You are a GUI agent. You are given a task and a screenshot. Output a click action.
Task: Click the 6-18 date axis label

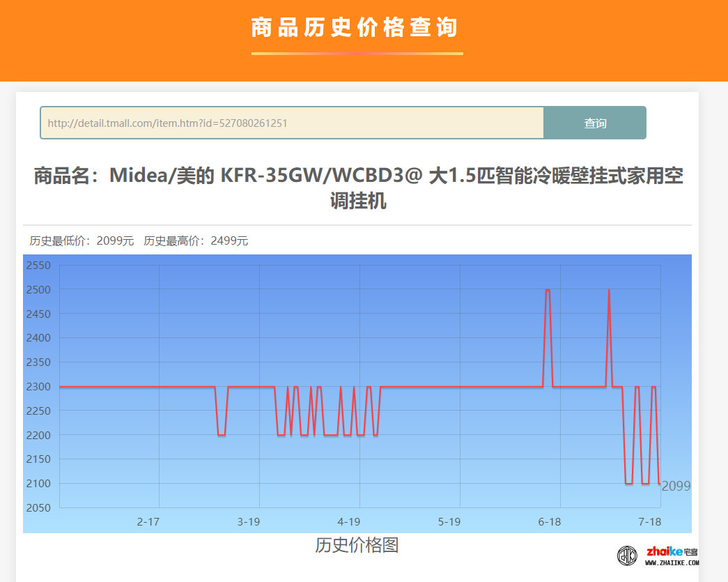[549, 521]
